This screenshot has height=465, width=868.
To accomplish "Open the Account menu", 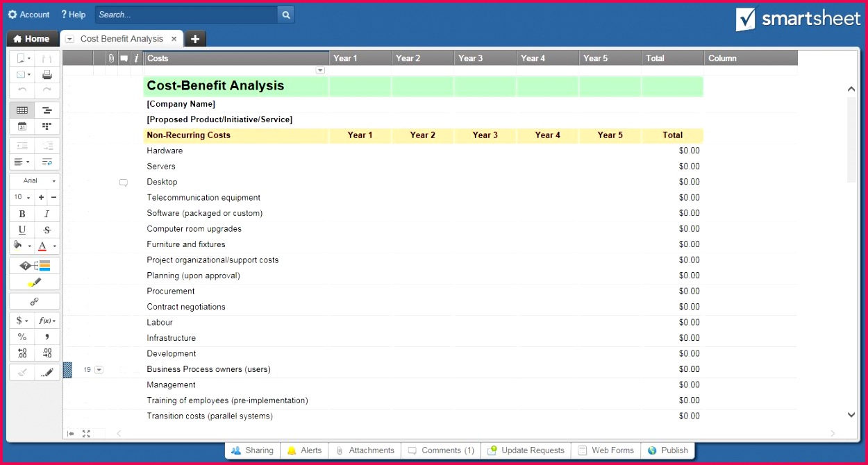I will tap(28, 14).
